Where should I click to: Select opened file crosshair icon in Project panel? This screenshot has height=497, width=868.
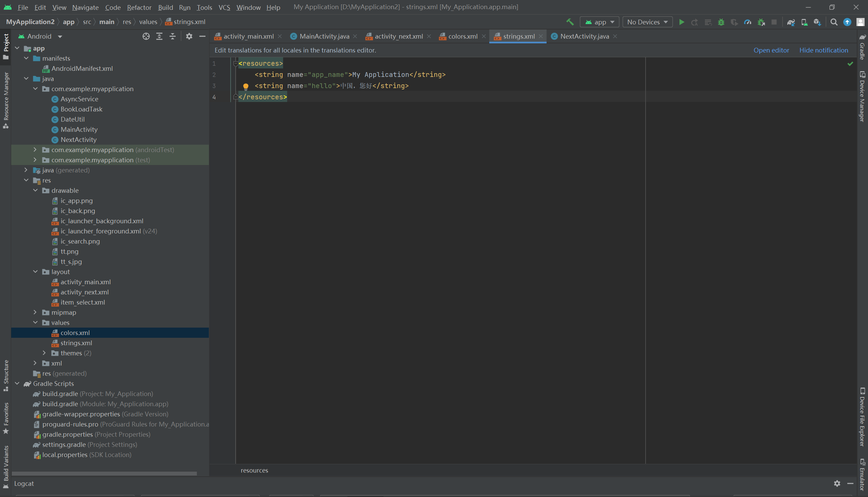[x=146, y=36]
